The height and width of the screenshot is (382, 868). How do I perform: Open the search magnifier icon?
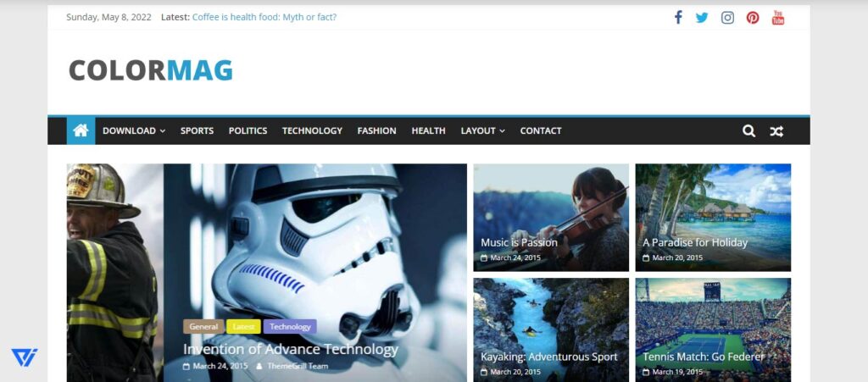(748, 131)
